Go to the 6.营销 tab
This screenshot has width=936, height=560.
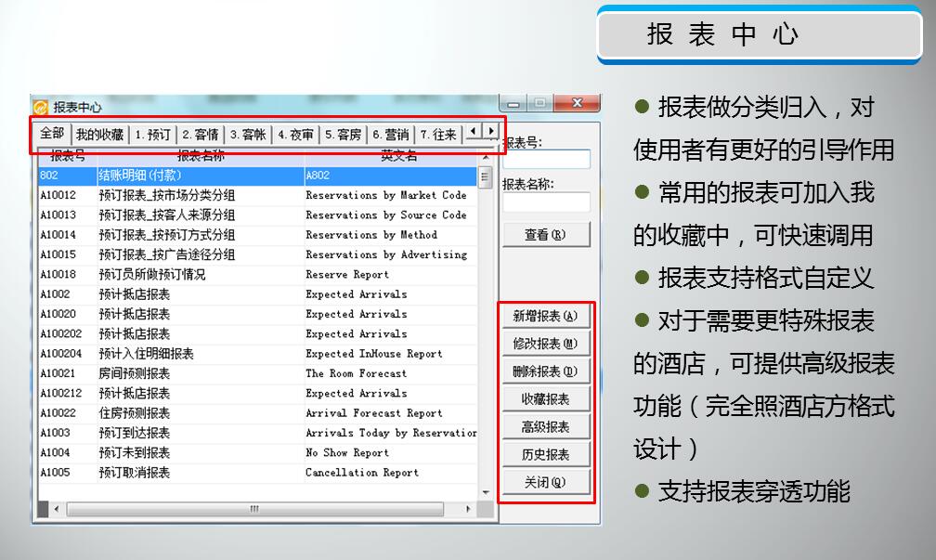click(390, 135)
